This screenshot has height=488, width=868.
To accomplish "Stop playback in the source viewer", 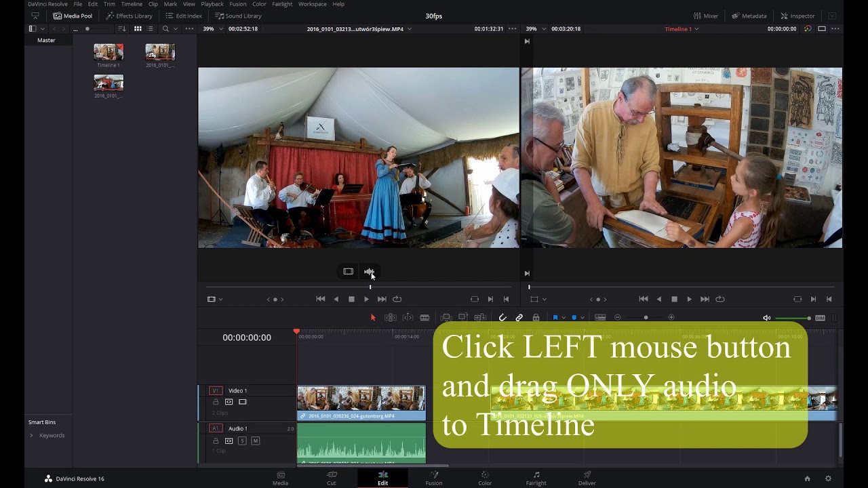I will 351,299.
